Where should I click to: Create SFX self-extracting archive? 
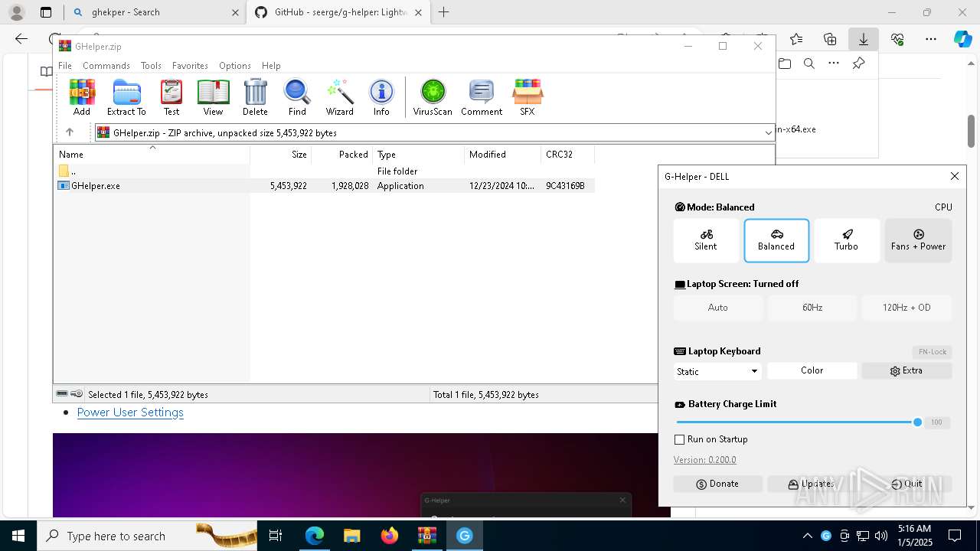(x=528, y=97)
